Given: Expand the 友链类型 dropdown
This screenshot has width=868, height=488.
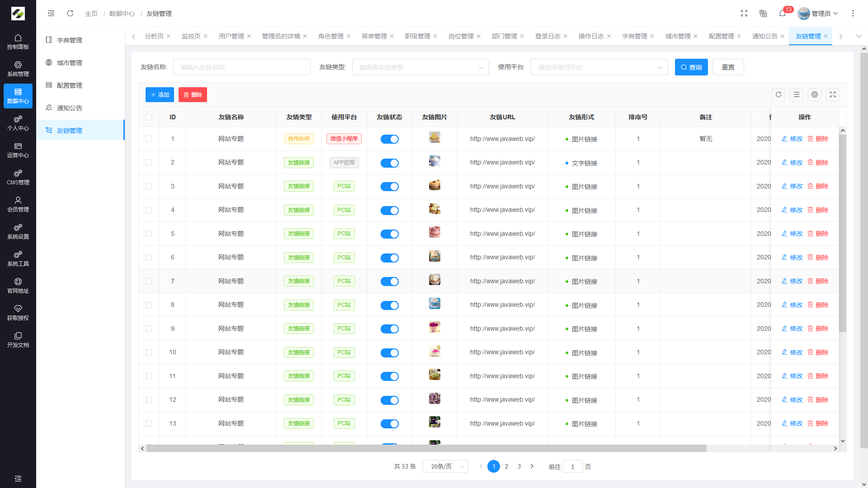Looking at the screenshot, I should tap(420, 67).
